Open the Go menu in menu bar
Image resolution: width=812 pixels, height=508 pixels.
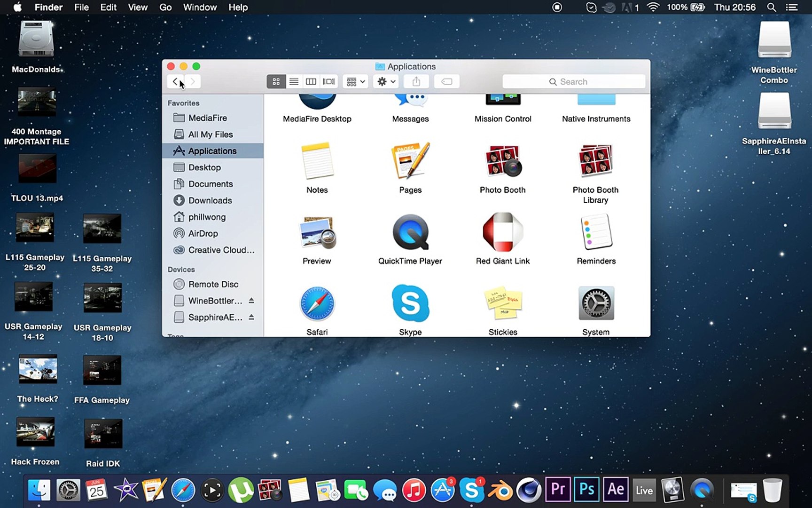[x=165, y=7]
